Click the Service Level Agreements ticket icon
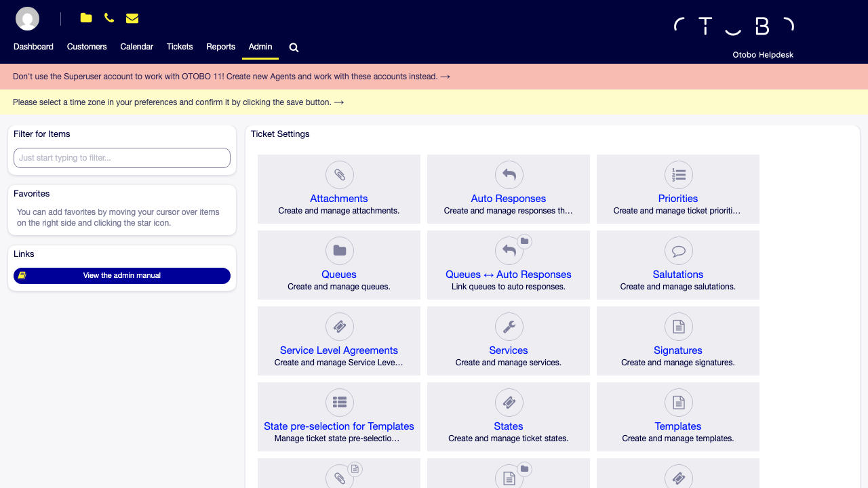Screen dimensions: 868x488 (x=340, y=327)
